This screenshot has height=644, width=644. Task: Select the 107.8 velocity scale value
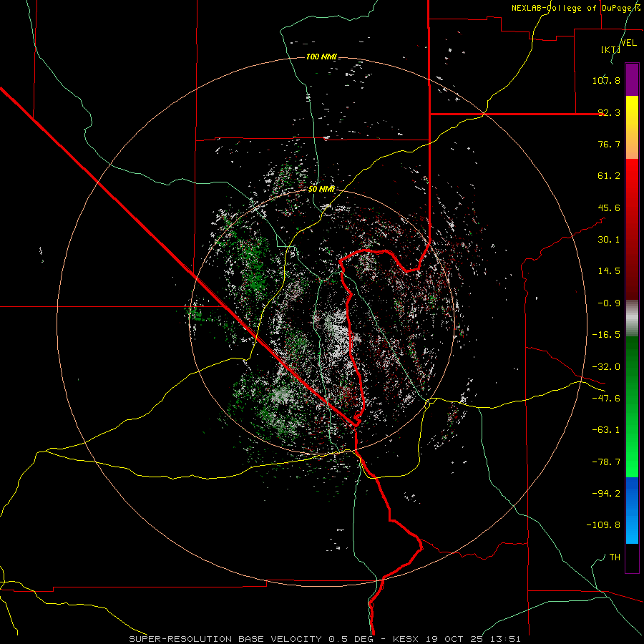pyautogui.click(x=606, y=80)
